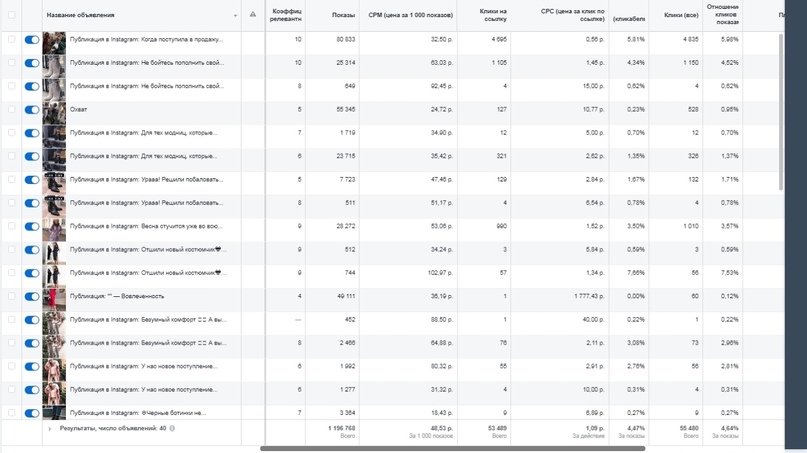This screenshot has height=453, width=807.
Task: Click the horizontal scrollbar below the table
Action: coord(452,448)
